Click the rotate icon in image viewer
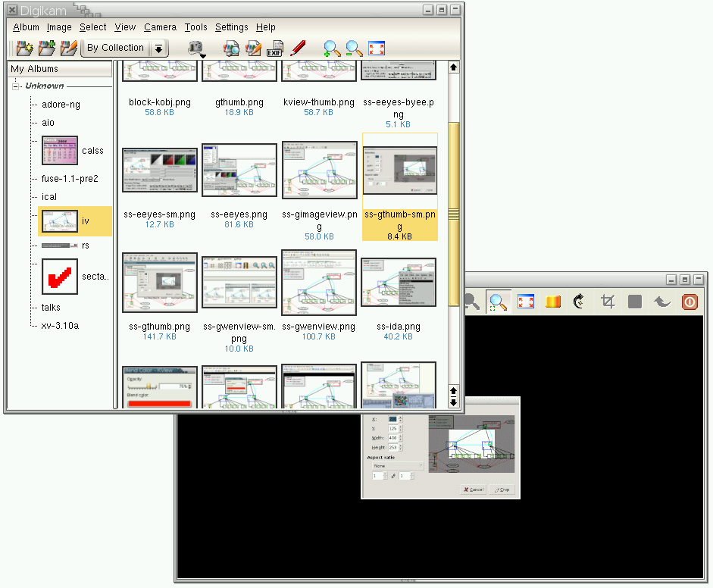The width and height of the screenshot is (713, 588). [580, 302]
